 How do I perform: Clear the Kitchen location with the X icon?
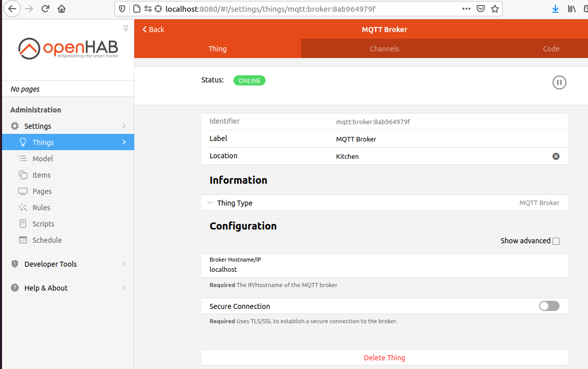(x=556, y=156)
